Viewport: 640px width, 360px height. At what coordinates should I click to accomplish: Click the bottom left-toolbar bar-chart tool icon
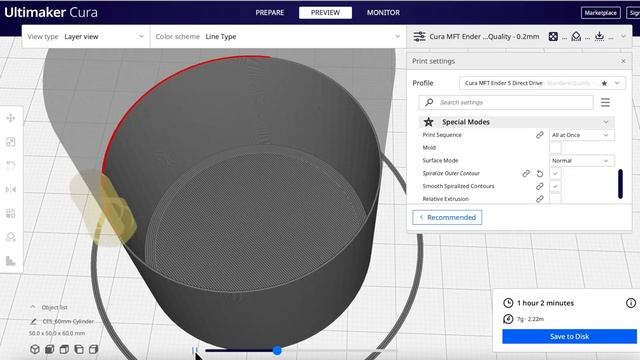coord(11,261)
